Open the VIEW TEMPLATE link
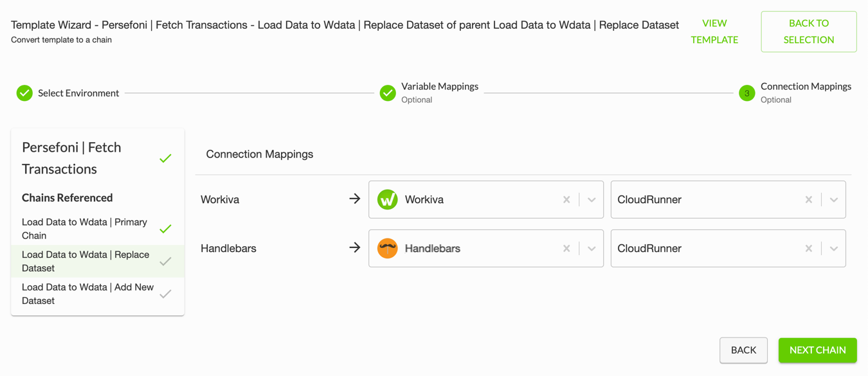This screenshot has height=376, width=868. 714,31
